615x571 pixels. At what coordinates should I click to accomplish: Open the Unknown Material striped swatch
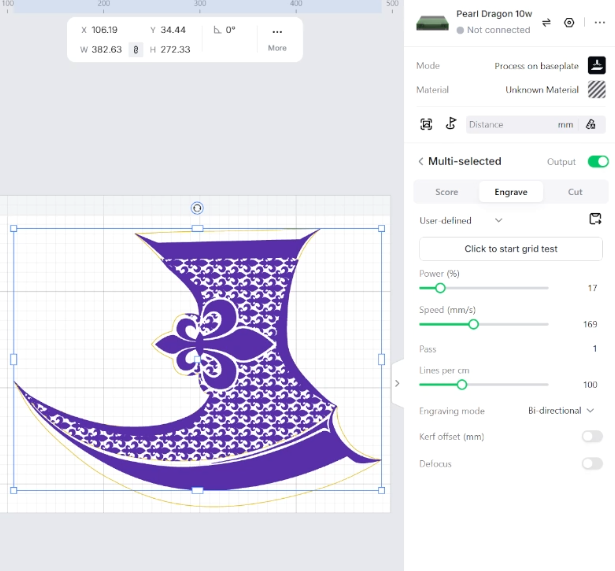597,89
